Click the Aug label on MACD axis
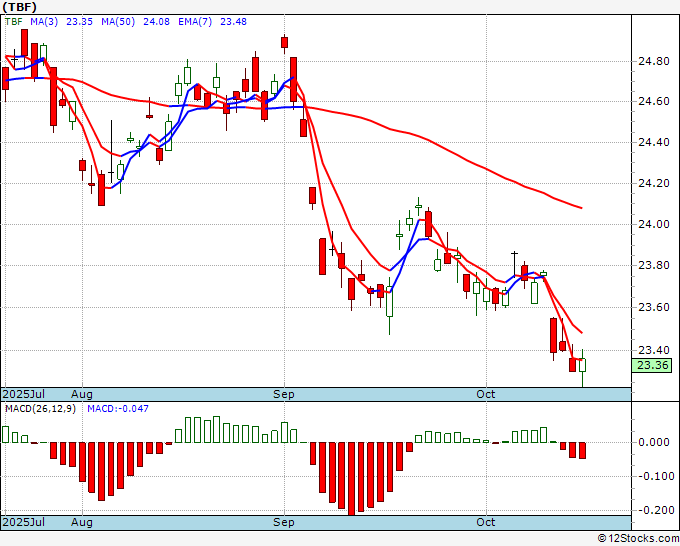This screenshot has width=680, height=546. coord(82,522)
